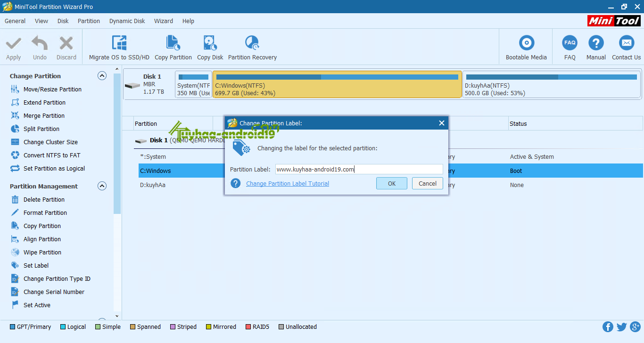Screen dimensions: 644x343
Task: Click the Boot status cell
Action: [516, 171]
